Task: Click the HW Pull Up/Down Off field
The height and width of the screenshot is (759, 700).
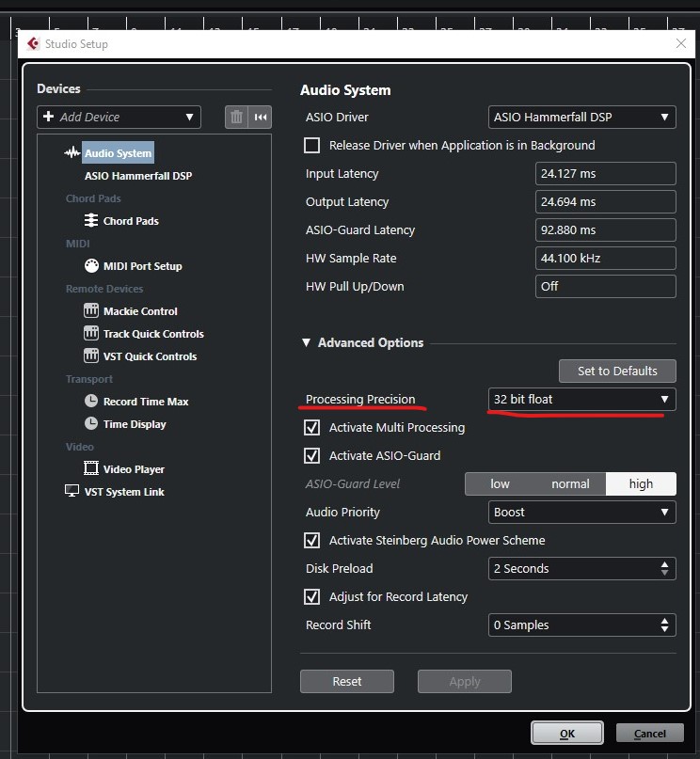Action: (x=606, y=287)
